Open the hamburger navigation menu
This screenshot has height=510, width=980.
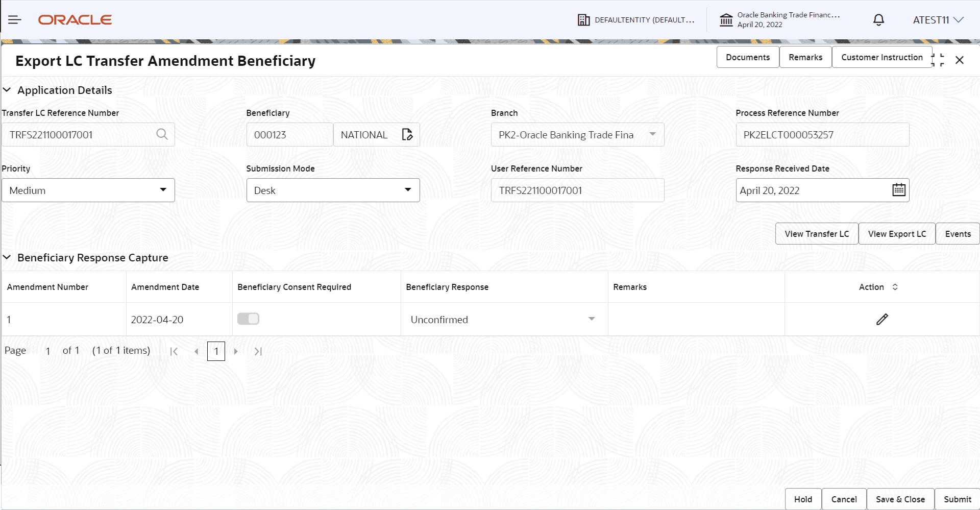(x=14, y=19)
